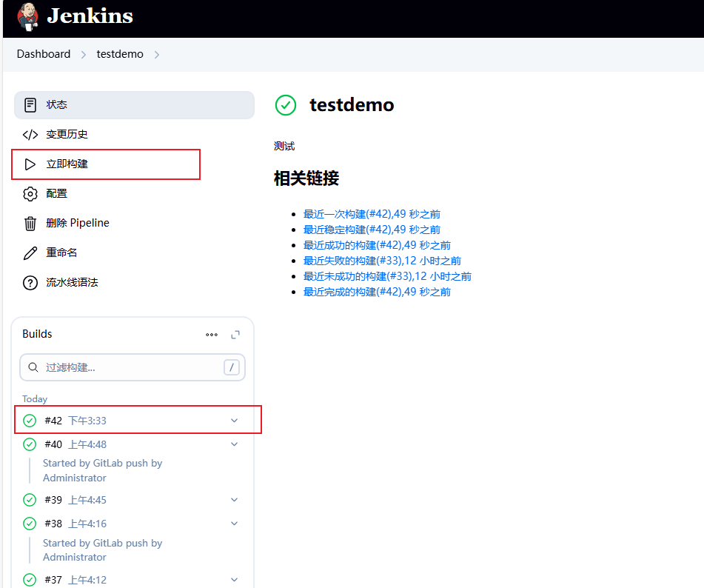Click build #40 Started by GitLab push text
The height and width of the screenshot is (588, 704).
[102, 470]
